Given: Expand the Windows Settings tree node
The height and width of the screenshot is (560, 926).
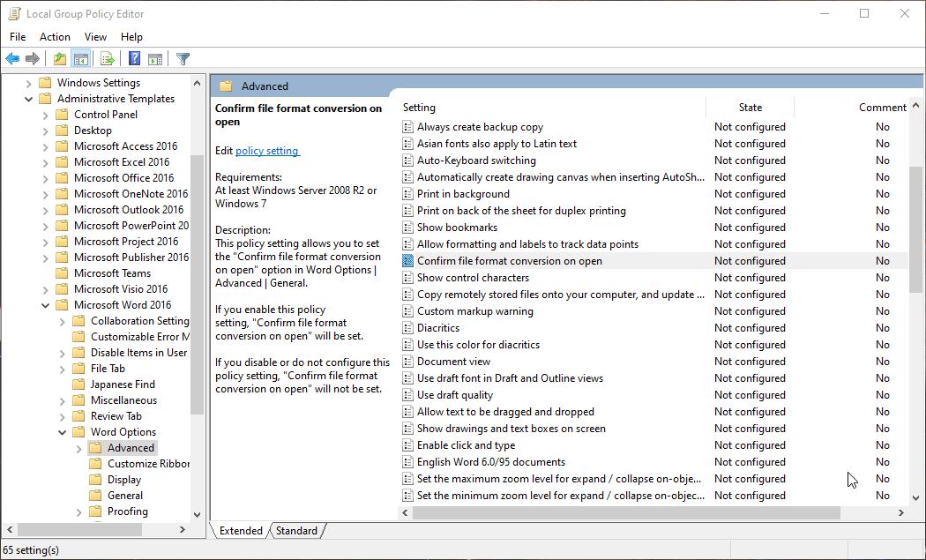Looking at the screenshot, I should click(x=28, y=83).
